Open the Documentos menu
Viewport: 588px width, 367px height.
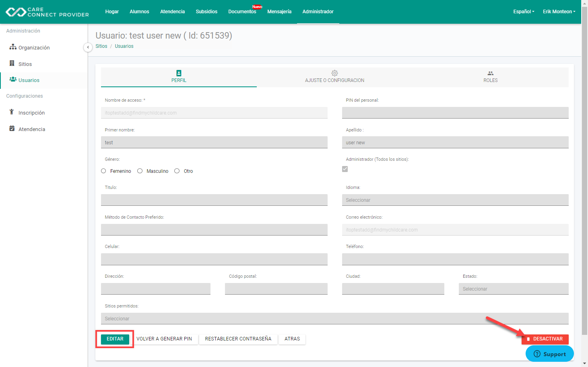[242, 12]
